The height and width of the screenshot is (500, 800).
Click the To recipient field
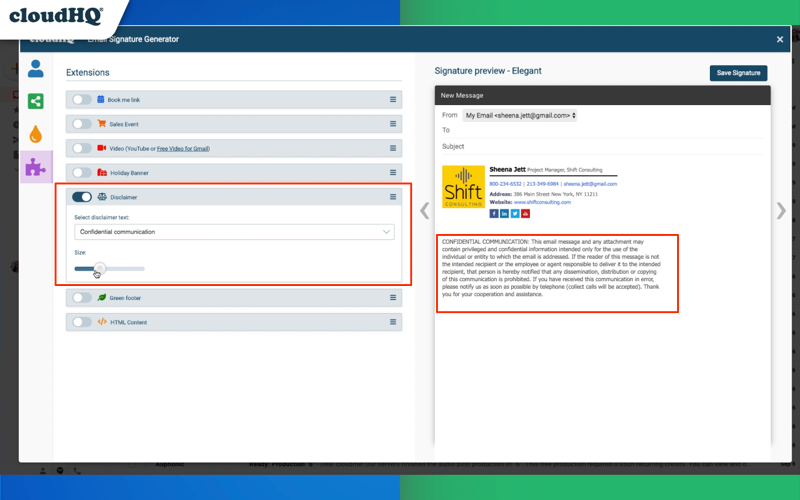pyautogui.click(x=602, y=130)
